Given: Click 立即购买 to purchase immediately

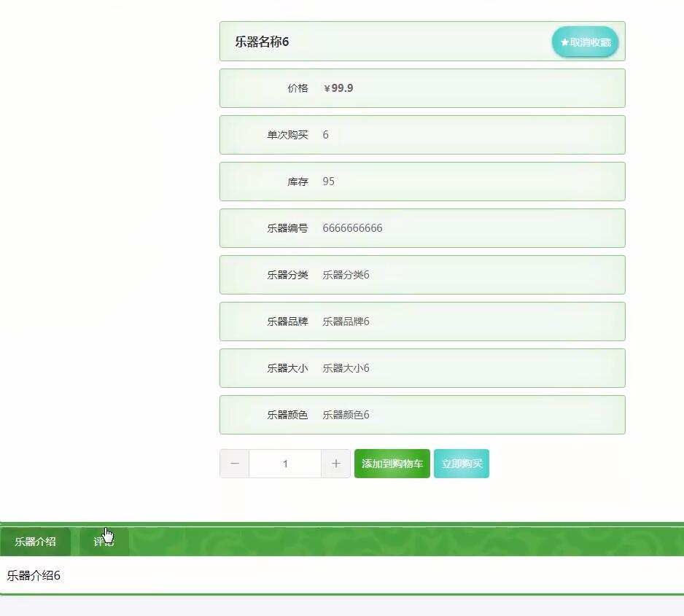Looking at the screenshot, I should (461, 463).
